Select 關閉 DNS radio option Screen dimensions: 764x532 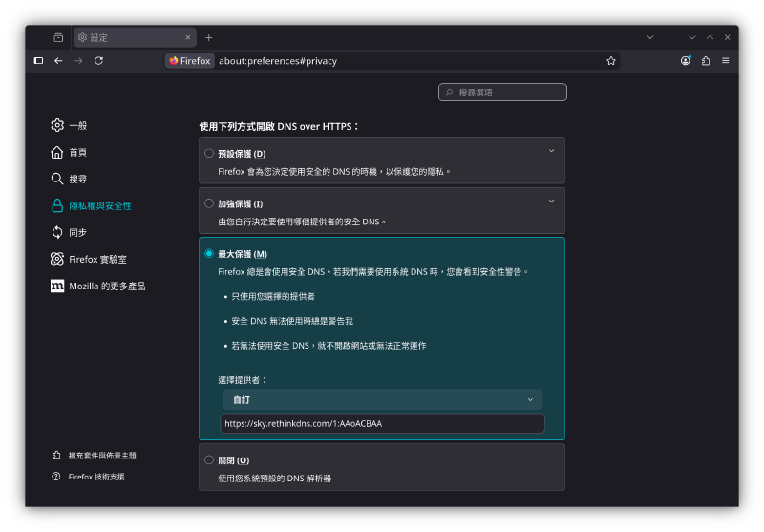pyautogui.click(x=209, y=459)
